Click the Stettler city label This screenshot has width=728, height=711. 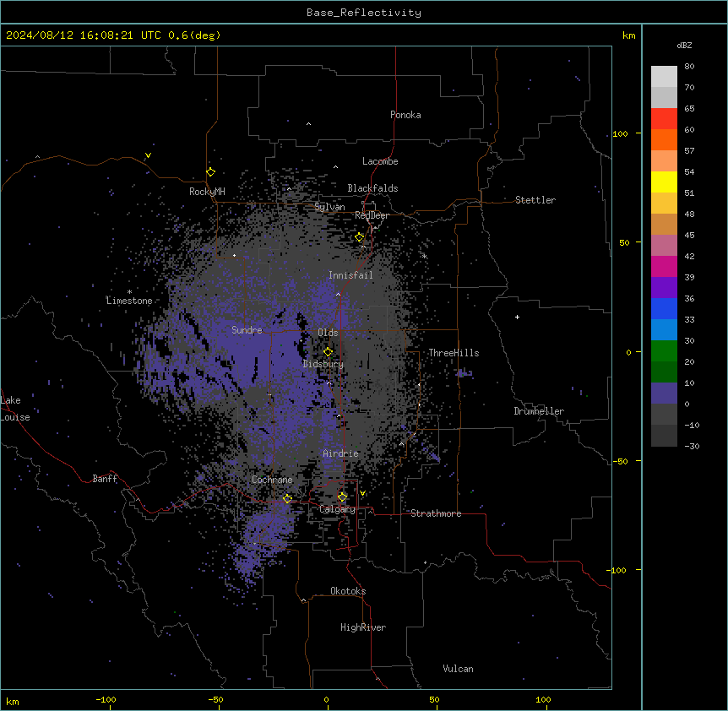[535, 200]
